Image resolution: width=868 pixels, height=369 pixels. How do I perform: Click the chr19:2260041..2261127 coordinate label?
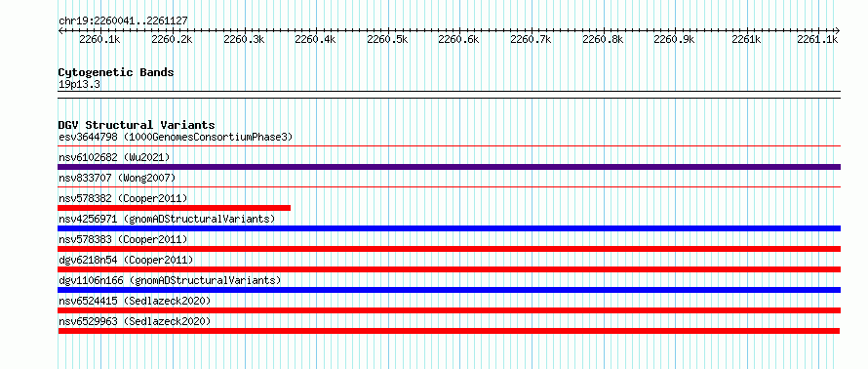coord(123,21)
